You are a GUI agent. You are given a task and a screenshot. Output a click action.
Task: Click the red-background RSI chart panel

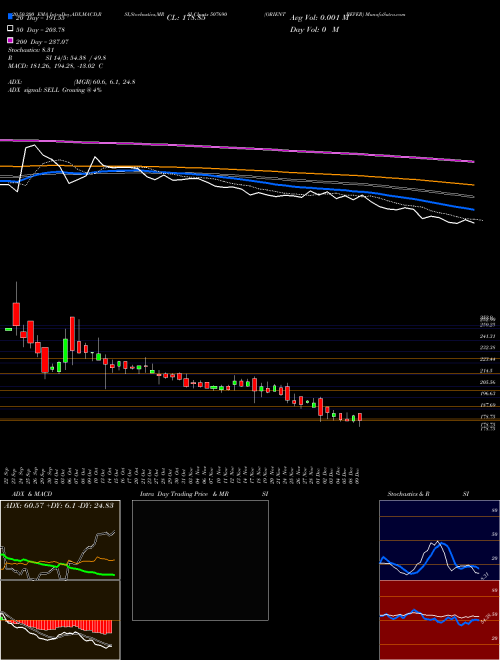pos(439,620)
